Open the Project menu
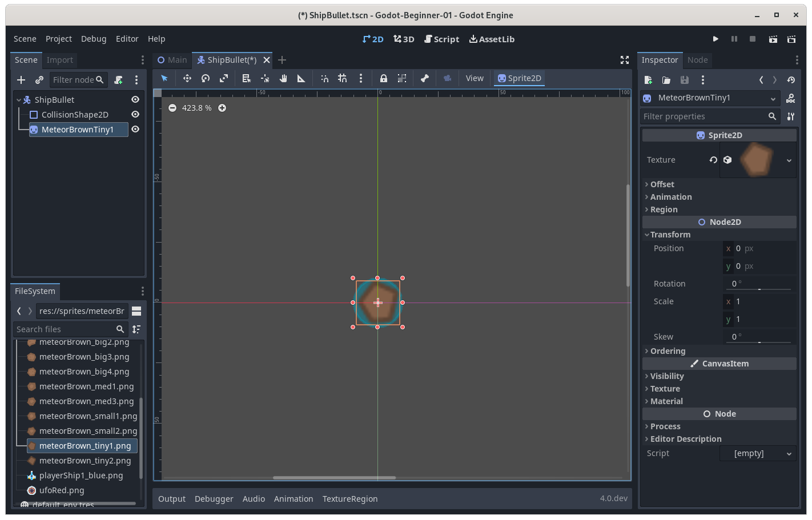Image resolution: width=812 pixels, height=520 pixels. pyautogui.click(x=58, y=39)
